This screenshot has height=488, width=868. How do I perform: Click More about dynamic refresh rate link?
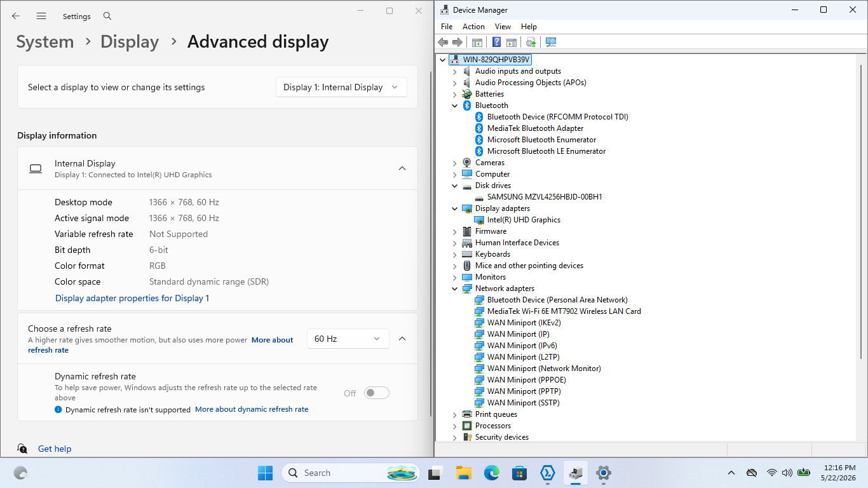pyautogui.click(x=252, y=409)
